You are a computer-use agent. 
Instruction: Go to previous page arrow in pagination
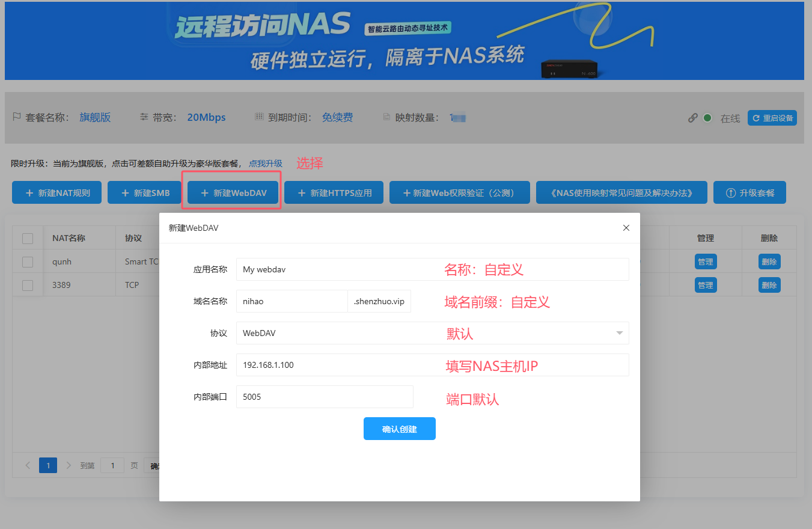(x=28, y=465)
